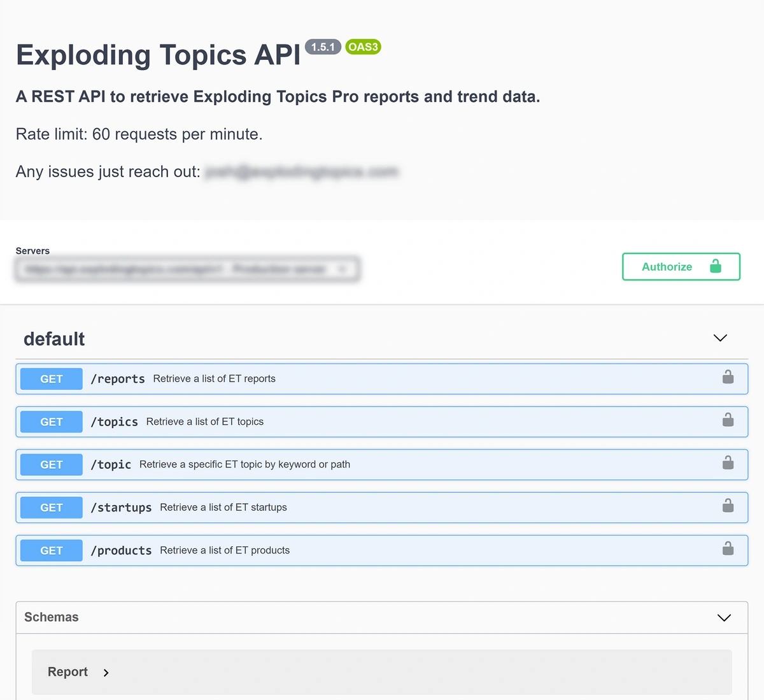Collapse the default section chevron
This screenshot has width=764, height=700.
(x=720, y=338)
